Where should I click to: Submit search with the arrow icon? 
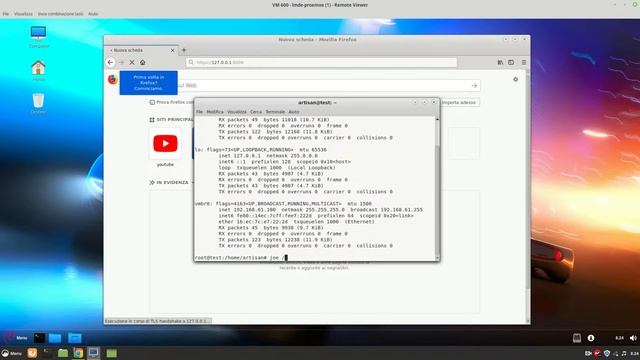tap(474, 86)
